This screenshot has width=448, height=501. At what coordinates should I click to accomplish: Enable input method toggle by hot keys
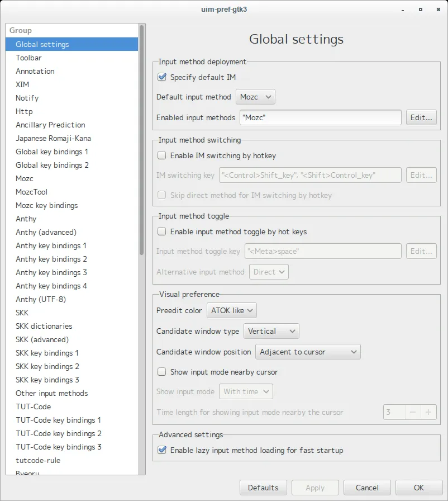(x=163, y=231)
